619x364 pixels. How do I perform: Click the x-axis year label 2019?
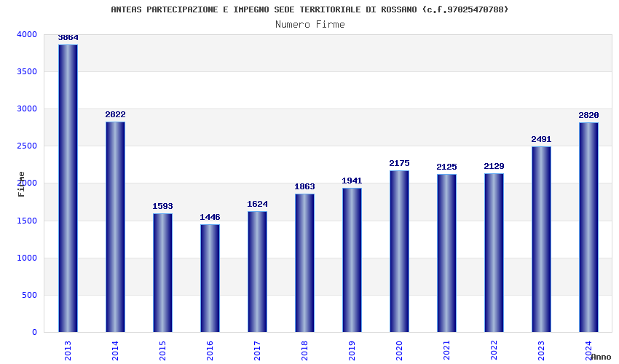tap(352, 351)
